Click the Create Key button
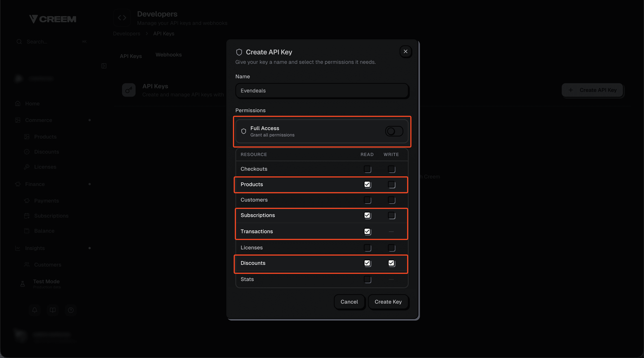 (388, 302)
